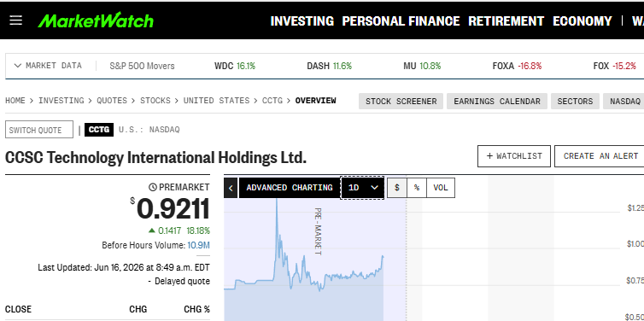The width and height of the screenshot is (644, 321).
Task: Toggle the VOL chart option
Action: tap(440, 188)
